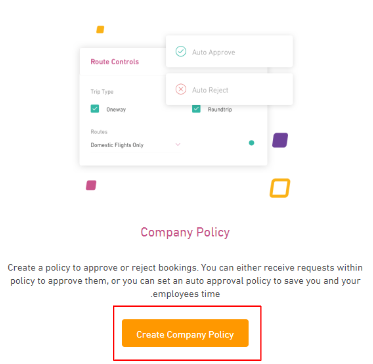Select the Auto Reject card
The image size is (373, 364).
click(x=229, y=89)
